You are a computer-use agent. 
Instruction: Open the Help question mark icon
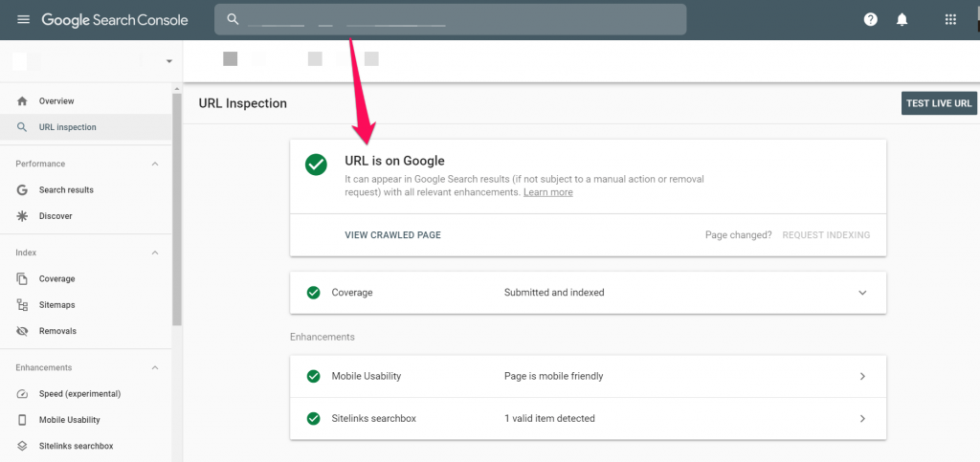[871, 19]
